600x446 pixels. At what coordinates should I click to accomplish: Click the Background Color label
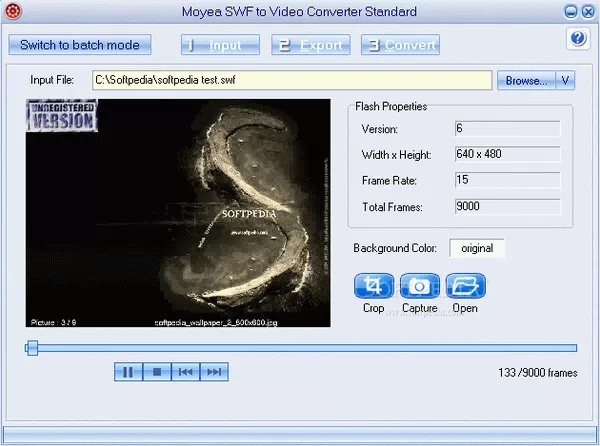pyautogui.click(x=395, y=248)
